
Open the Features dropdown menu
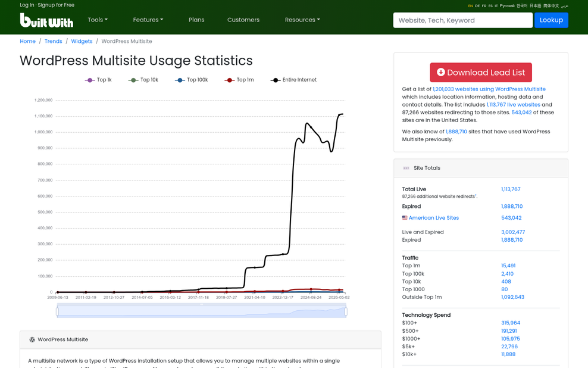click(148, 20)
